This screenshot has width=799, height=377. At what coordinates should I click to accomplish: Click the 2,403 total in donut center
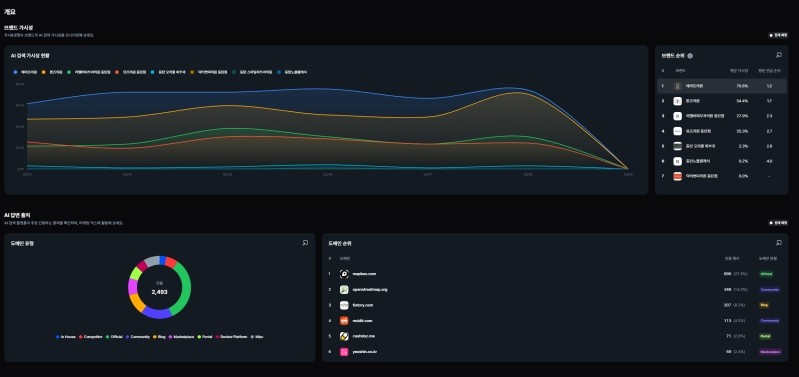click(159, 292)
